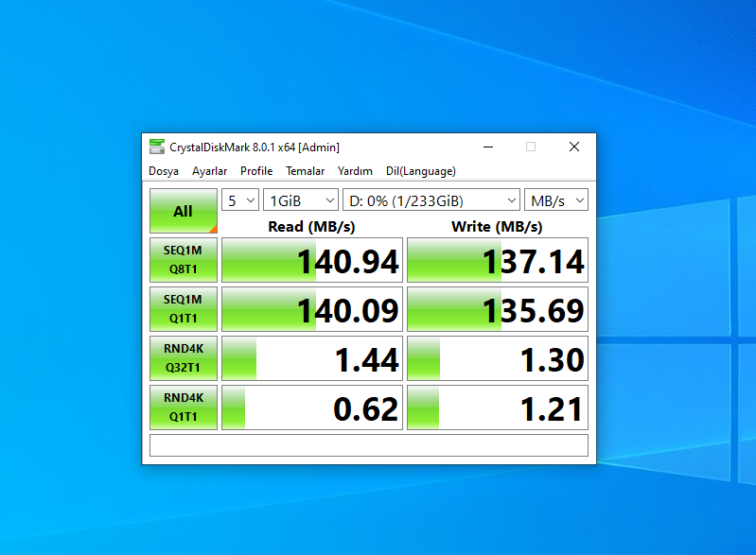Open the Dosya menu

point(164,171)
